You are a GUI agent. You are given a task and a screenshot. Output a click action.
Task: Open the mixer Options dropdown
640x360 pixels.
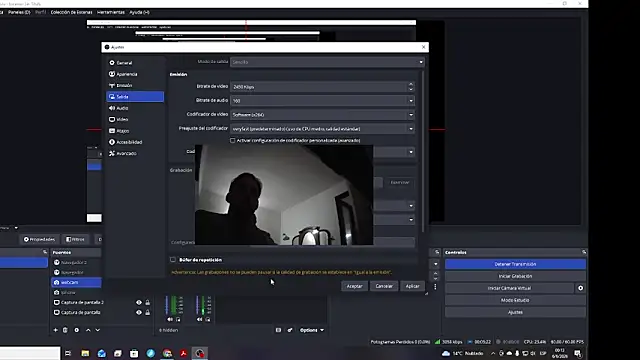point(312,330)
